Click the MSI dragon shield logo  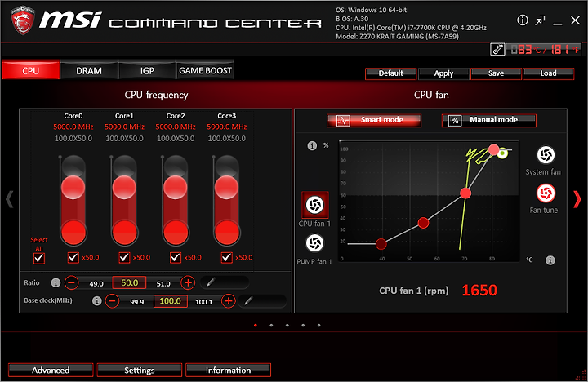point(23,20)
